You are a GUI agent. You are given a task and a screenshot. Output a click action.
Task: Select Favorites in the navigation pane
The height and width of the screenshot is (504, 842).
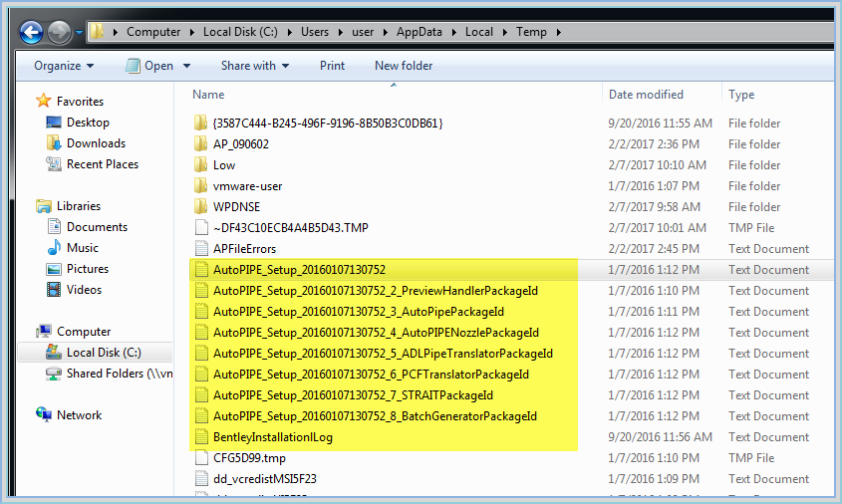click(80, 102)
